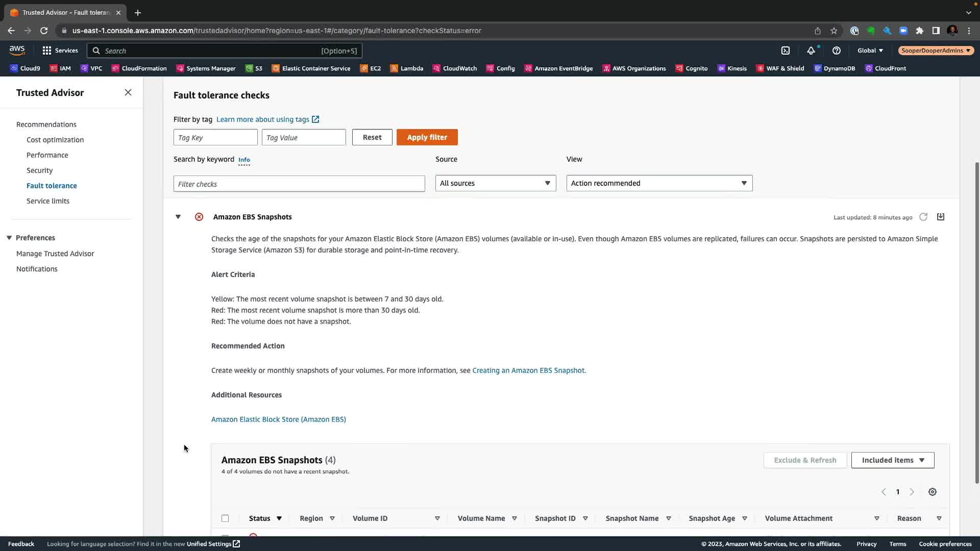980x551 pixels.
Task: Open the Action recommended view dropdown
Action: 659,183
